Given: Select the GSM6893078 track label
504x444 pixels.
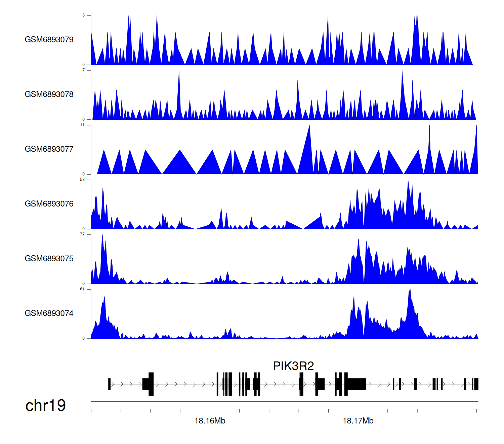Looking at the screenshot, I should (49, 95).
